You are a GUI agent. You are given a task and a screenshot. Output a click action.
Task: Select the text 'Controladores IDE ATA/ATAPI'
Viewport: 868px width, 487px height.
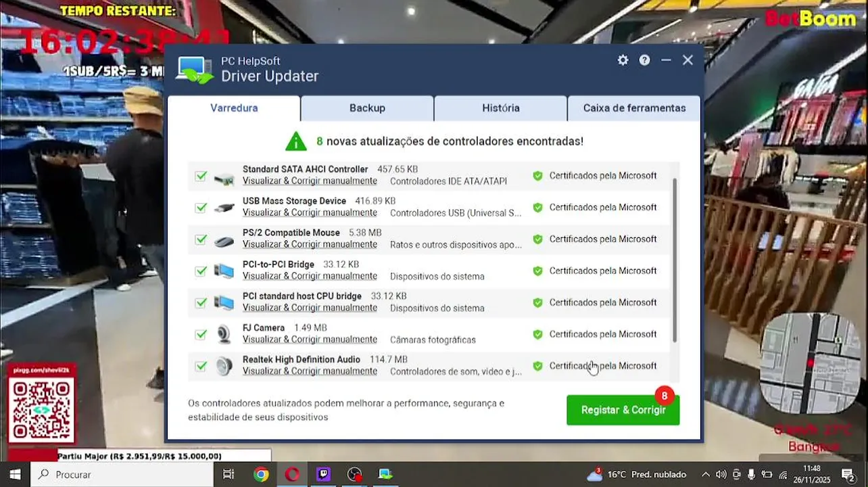click(448, 181)
